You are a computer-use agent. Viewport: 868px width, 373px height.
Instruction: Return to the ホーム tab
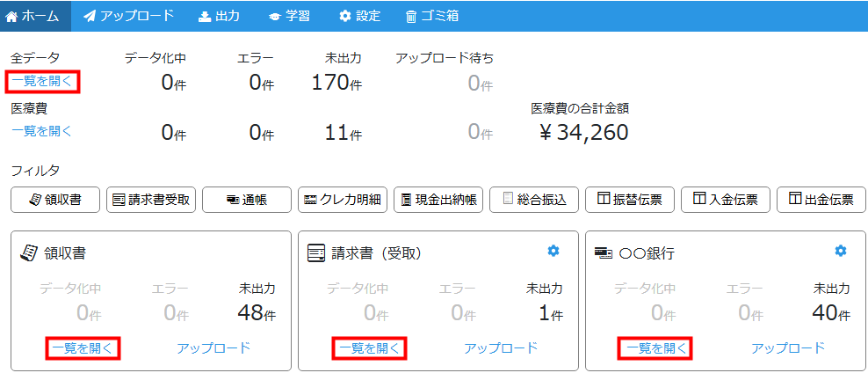(x=35, y=16)
